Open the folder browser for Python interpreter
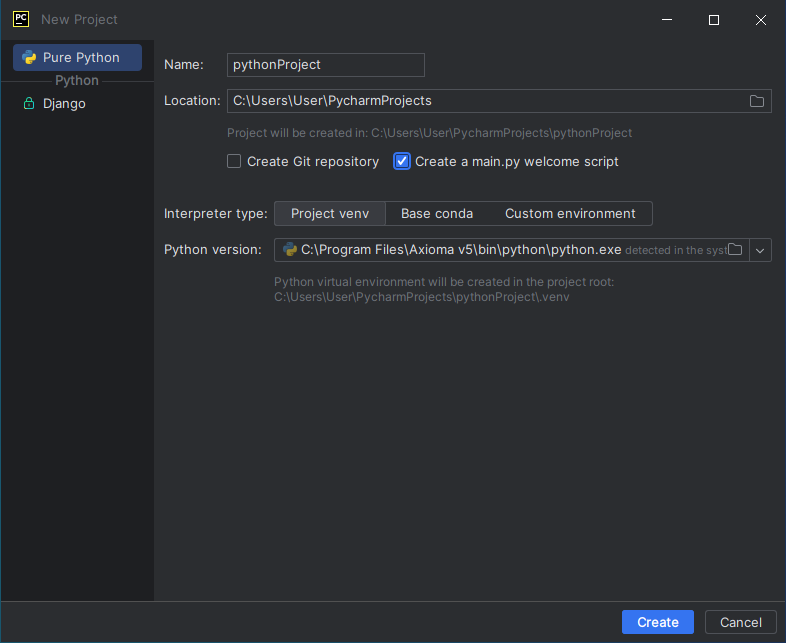Image resolution: width=786 pixels, height=643 pixels. coord(735,250)
